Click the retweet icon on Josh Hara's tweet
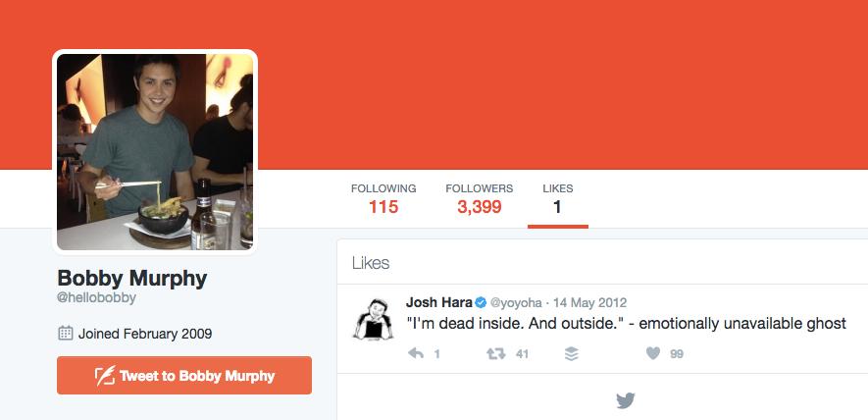The width and height of the screenshot is (868, 420). pos(496,353)
